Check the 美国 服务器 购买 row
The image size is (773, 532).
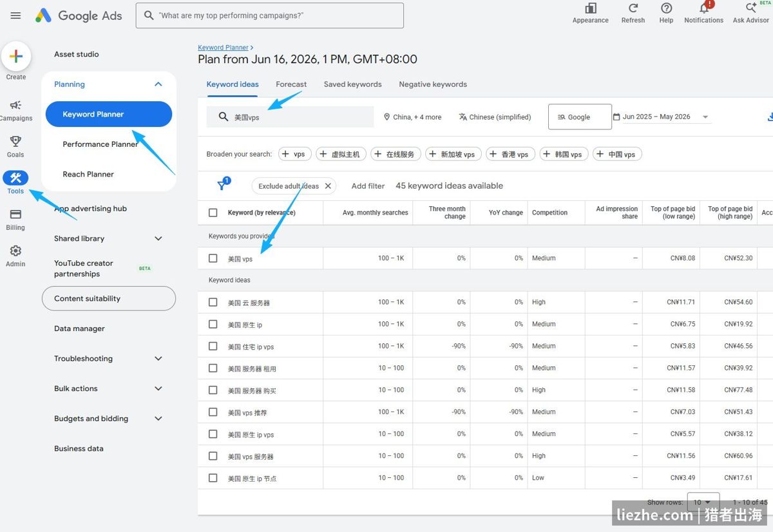(x=213, y=390)
